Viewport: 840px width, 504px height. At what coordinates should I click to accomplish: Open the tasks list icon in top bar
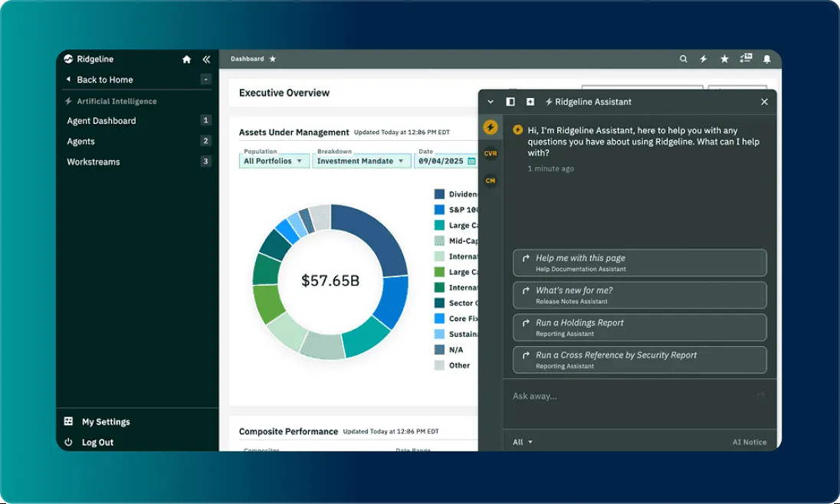tap(746, 58)
